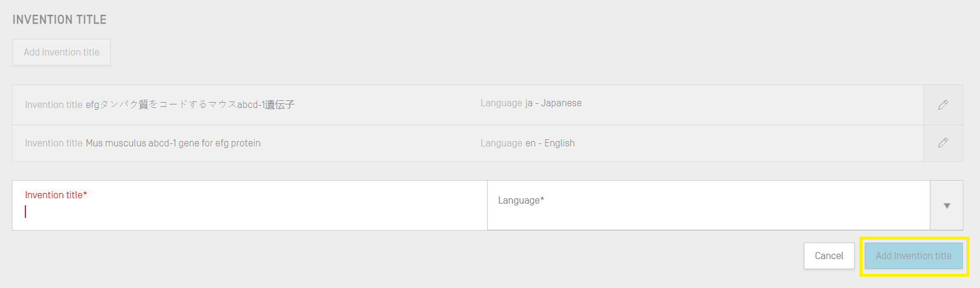Click 'Invention title' label in the Japanese row
Screen dimensions: 980x288
click(53, 104)
